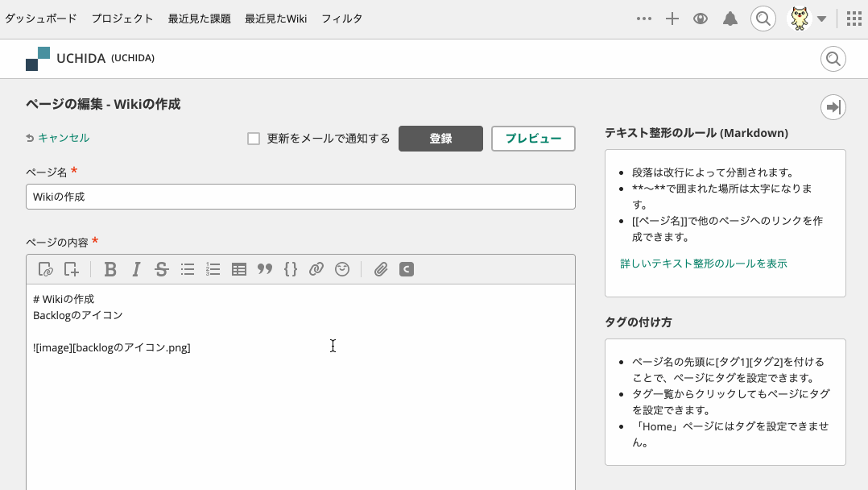Image resolution: width=868 pixels, height=490 pixels.
Task: Select the strikethrough formatting icon
Action: click(162, 269)
